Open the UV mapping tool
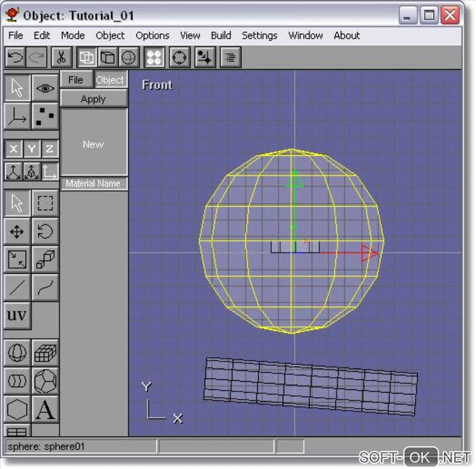The image size is (476, 469). pyautogui.click(x=17, y=316)
